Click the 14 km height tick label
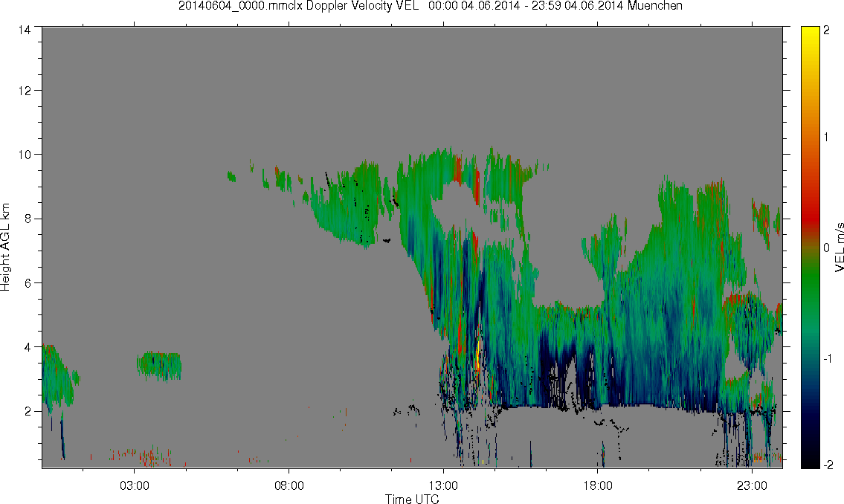844x504 pixels. [24, 30]
